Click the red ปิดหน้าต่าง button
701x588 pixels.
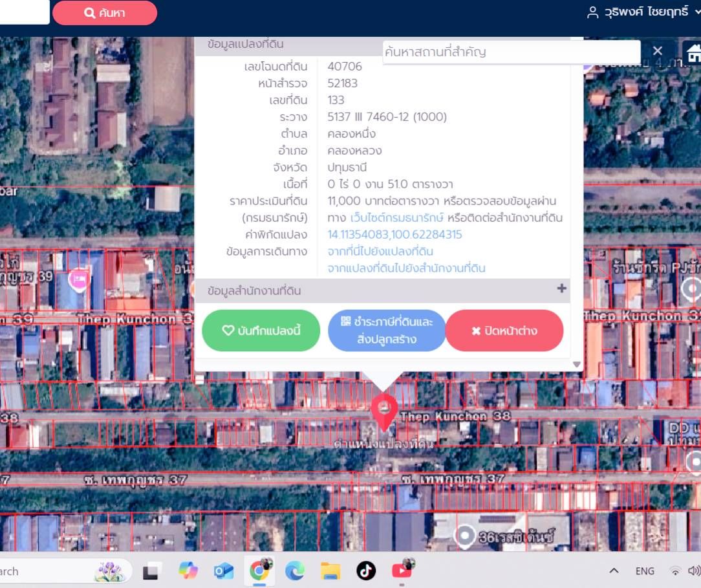[504, 331]
